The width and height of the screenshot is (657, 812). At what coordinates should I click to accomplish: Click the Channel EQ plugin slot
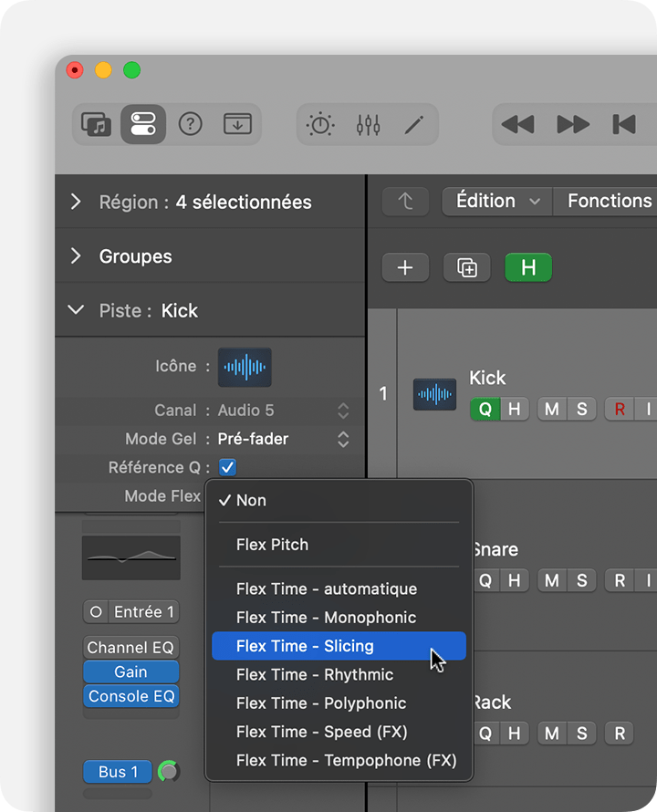click(130, 648)
